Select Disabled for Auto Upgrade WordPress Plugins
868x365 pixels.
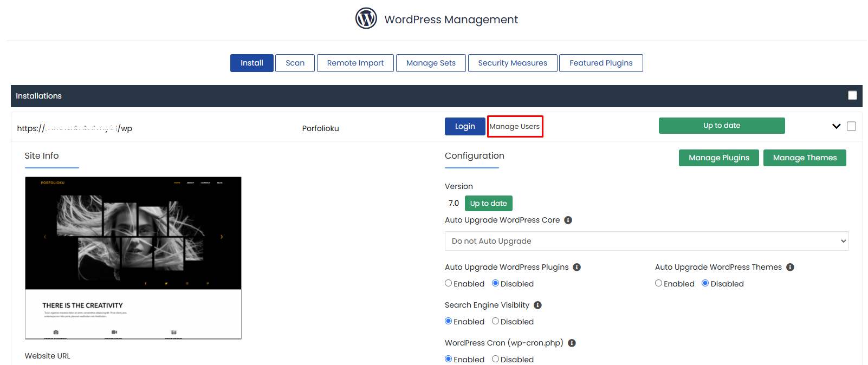(495, 283)
